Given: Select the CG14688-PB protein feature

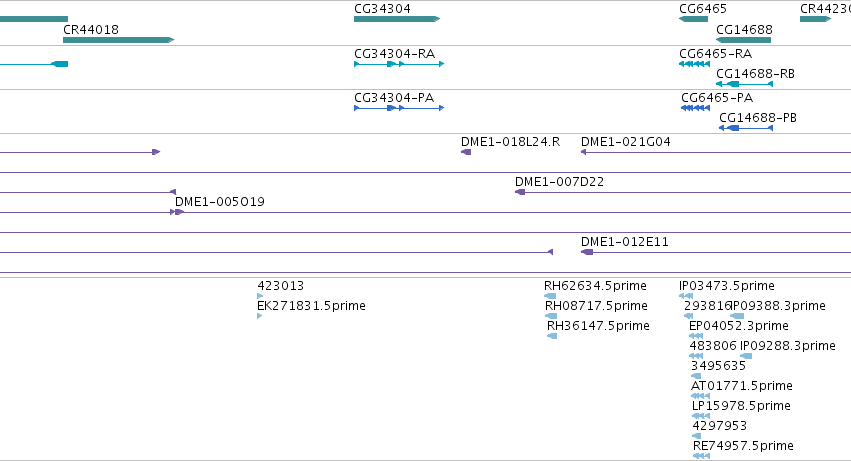Looking at the screenshot, I should point(746,128).
